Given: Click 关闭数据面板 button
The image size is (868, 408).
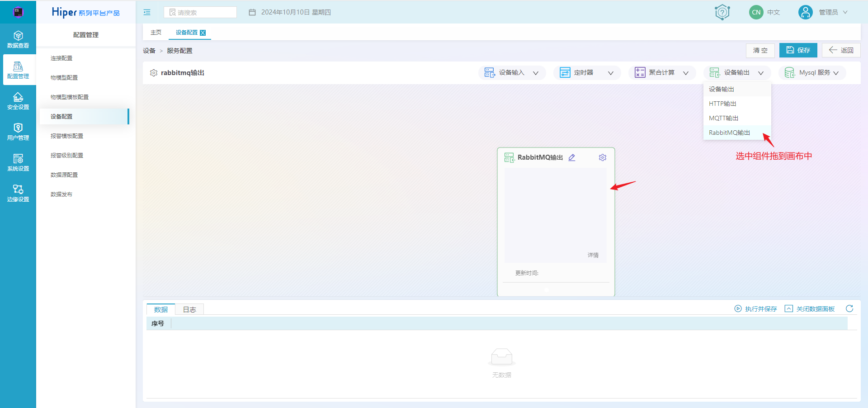Looking at the screenshot, I should [810, 309].
